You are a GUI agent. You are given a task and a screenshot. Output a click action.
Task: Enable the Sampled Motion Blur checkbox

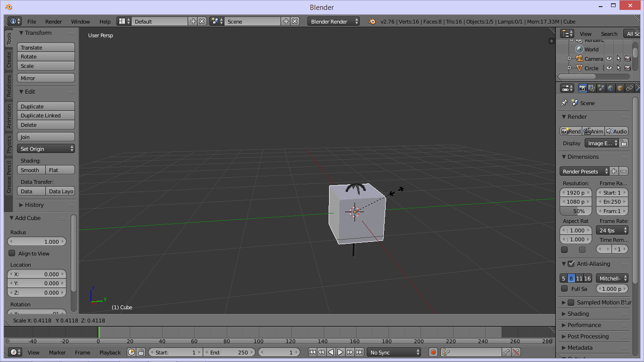pyautogui.click(x=571, y=302)
